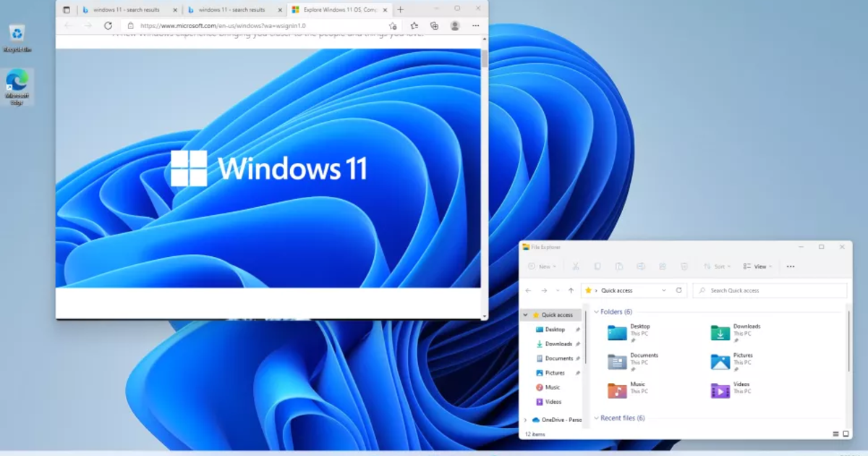Select the Desktop folder tile

[629, 333]
